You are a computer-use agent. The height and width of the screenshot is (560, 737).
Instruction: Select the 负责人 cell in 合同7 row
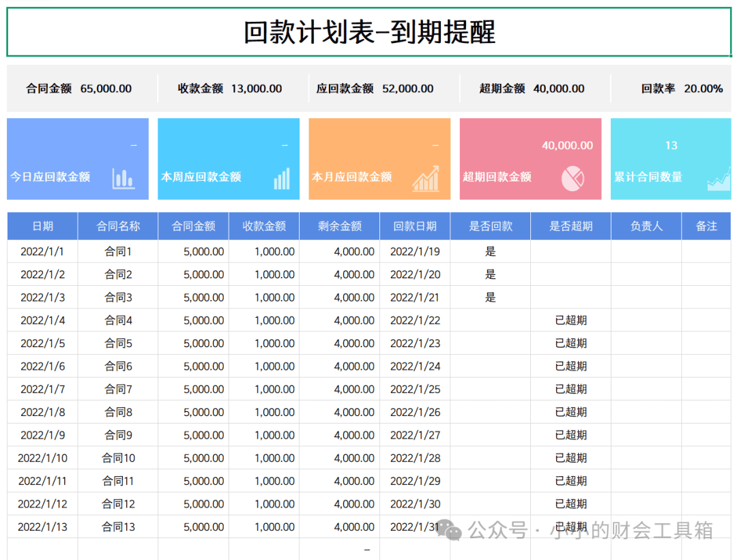646,389
